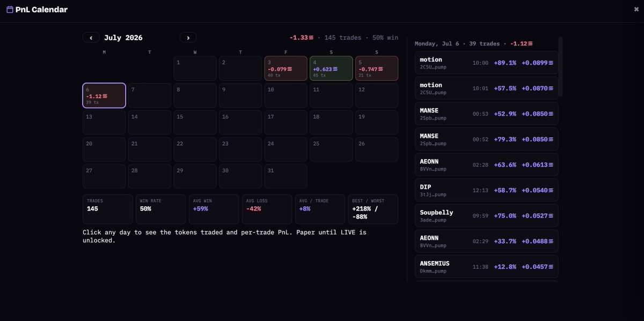Open MANSE trade at 00:53

tap(486, 114)
